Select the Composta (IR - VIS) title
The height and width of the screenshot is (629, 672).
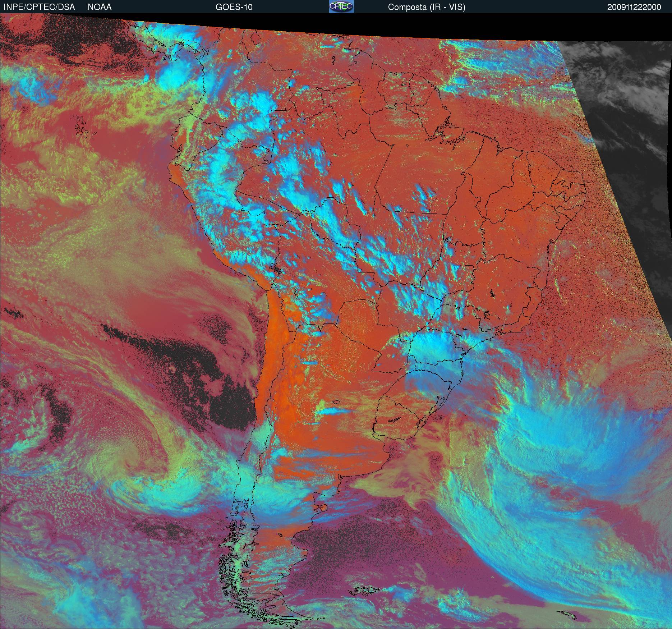coord(427,8)
